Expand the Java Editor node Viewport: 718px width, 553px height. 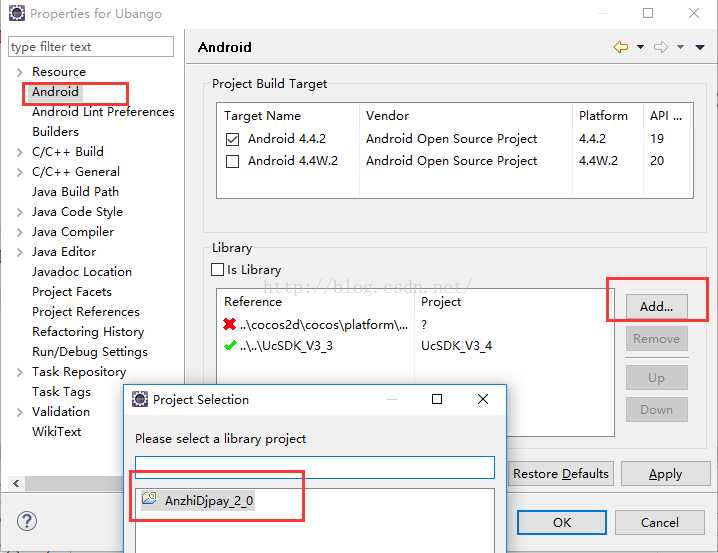[19, 252]
